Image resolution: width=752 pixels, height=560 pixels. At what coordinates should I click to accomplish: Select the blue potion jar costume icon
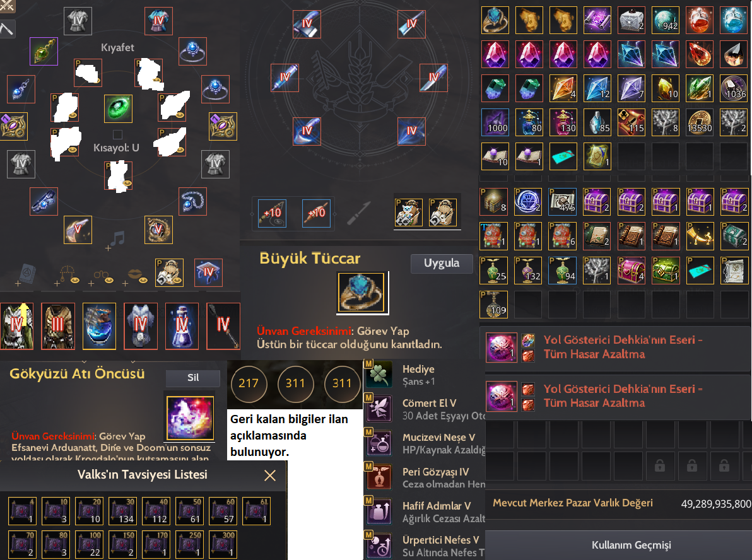click(99, 326)
